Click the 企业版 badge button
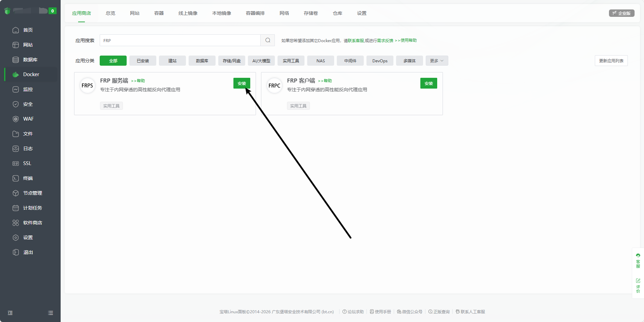 (x=622, y=13)
